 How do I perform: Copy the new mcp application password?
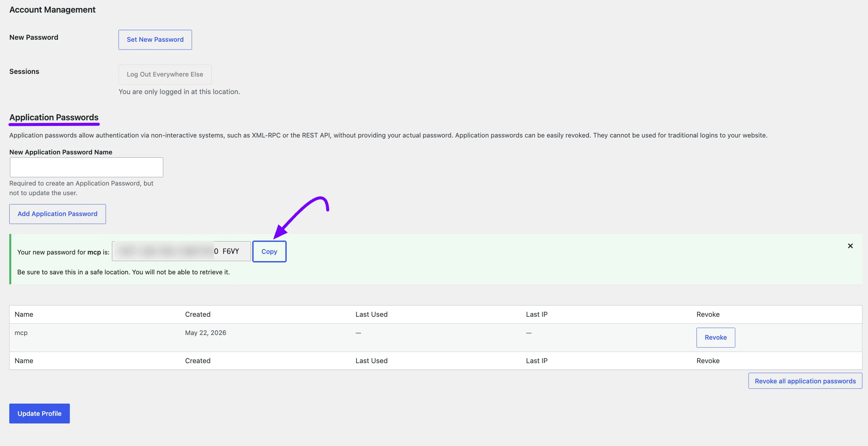coord(269,251)
